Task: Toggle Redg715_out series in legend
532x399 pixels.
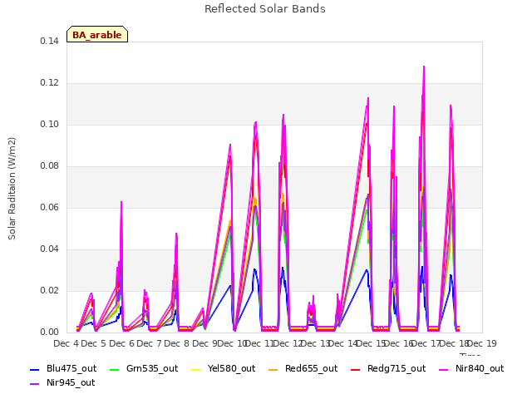Action: click(x=388, y=369)
